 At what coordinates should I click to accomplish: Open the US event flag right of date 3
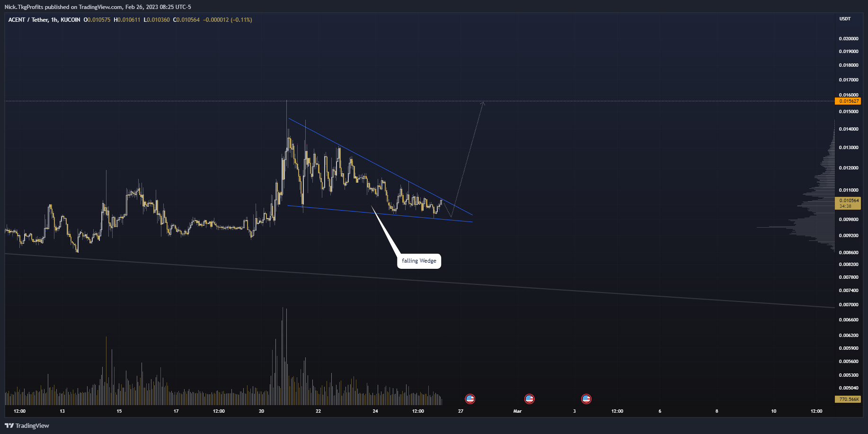(x=586, y=399)
